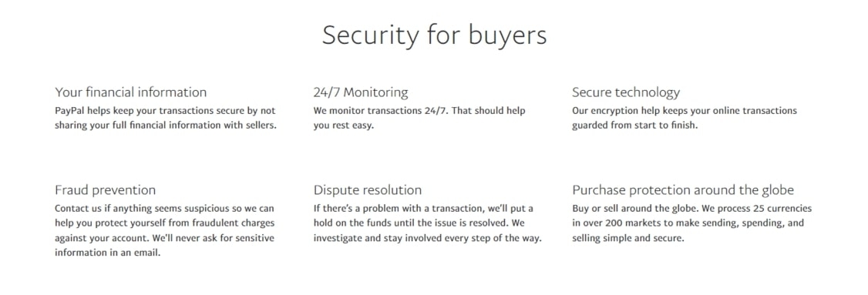
Task: Select the 'Secure technology' heading
Action: [625, 92]
